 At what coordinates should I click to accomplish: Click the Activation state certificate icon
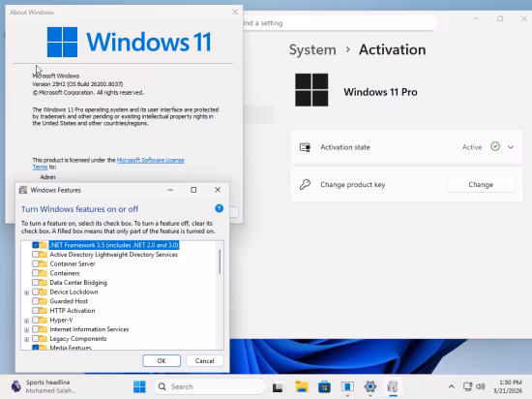point(305,147)
